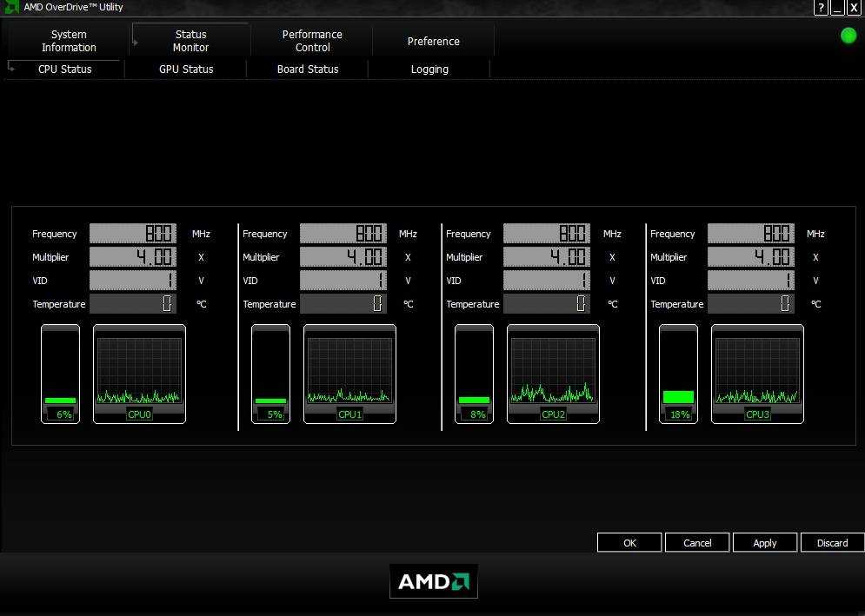Image resolution: width=865 pixels, height=616 pixels.
Task: Click the CPU0 Multiplier value field
Action: pos(133,257)
